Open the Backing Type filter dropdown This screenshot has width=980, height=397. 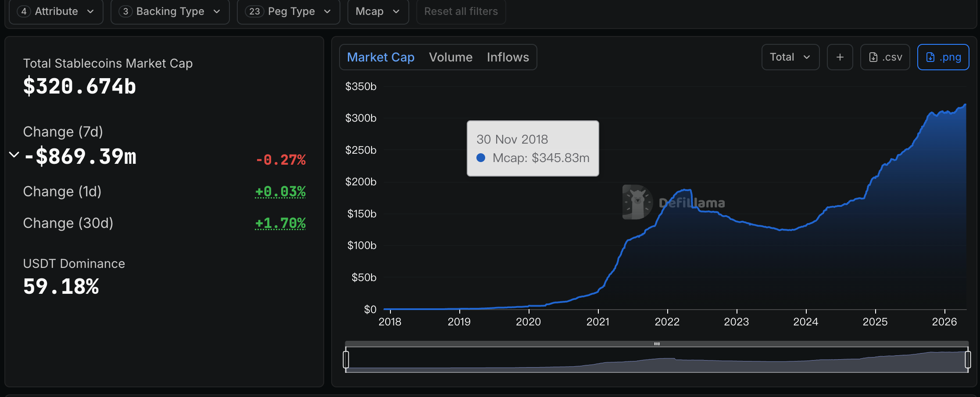(x=170, y=11)
